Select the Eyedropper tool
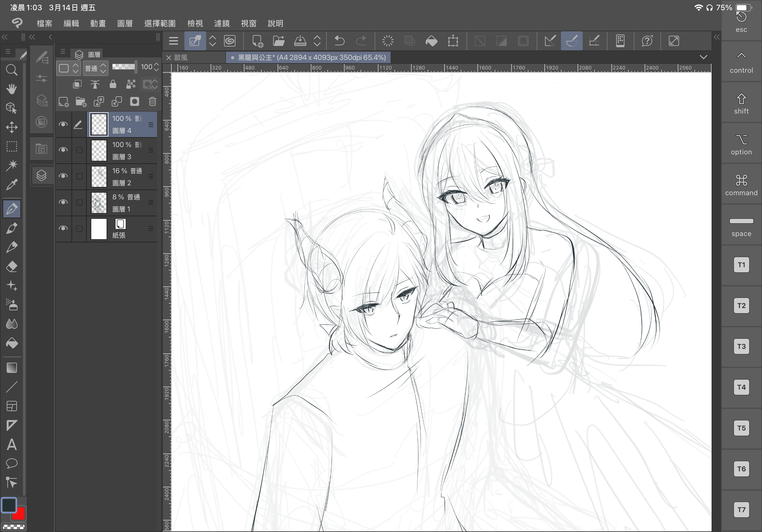This screenshot has width=762, height=532. (11, 184)
